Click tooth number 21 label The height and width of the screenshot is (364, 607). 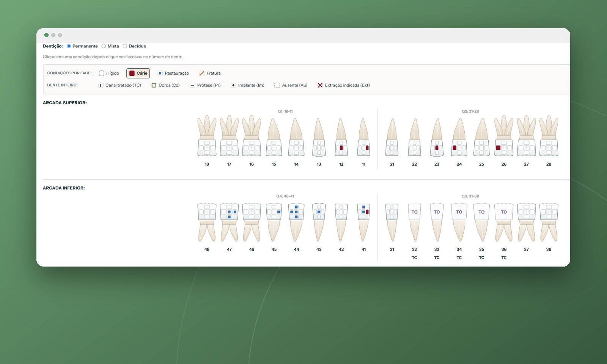[x=392, y=164]
